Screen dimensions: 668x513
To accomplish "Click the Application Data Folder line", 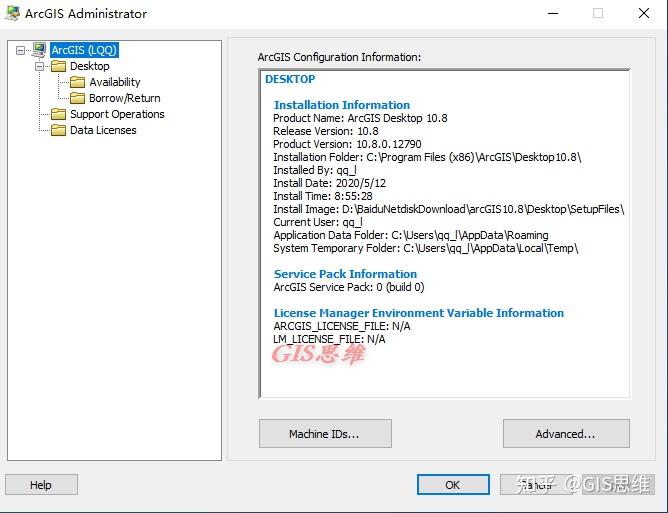I will click(411, 235).
